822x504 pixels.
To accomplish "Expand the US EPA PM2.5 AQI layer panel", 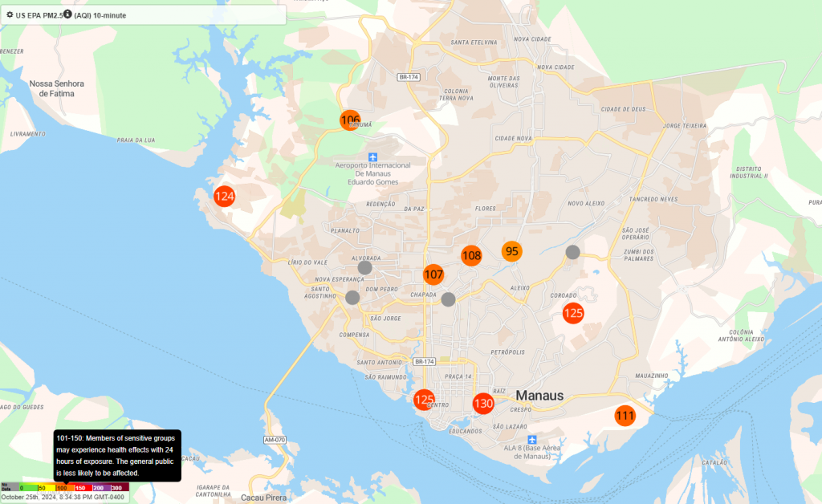I will click(144, 14).
